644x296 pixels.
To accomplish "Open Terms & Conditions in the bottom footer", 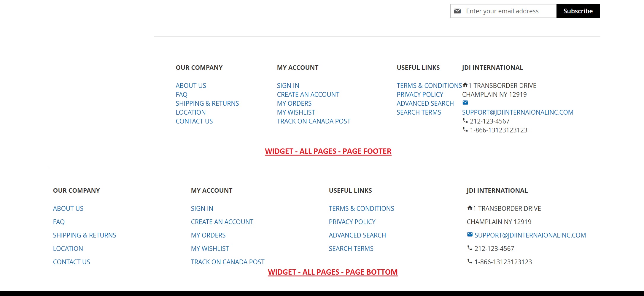I will [361, 208].
